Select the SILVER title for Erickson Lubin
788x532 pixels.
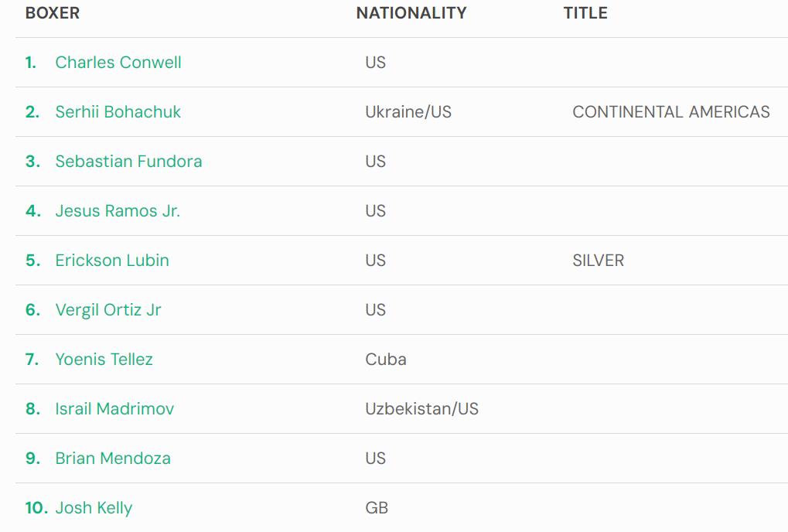point(598,261)
